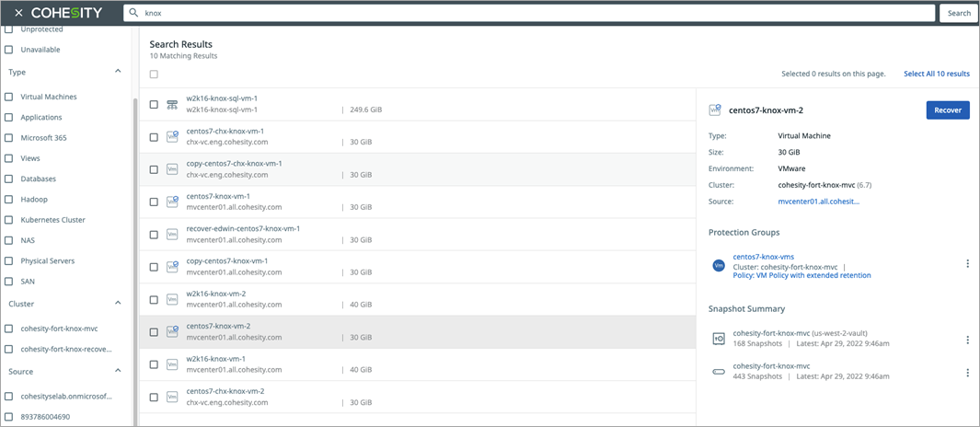Collapse the Source filter section

click(118, 372)
